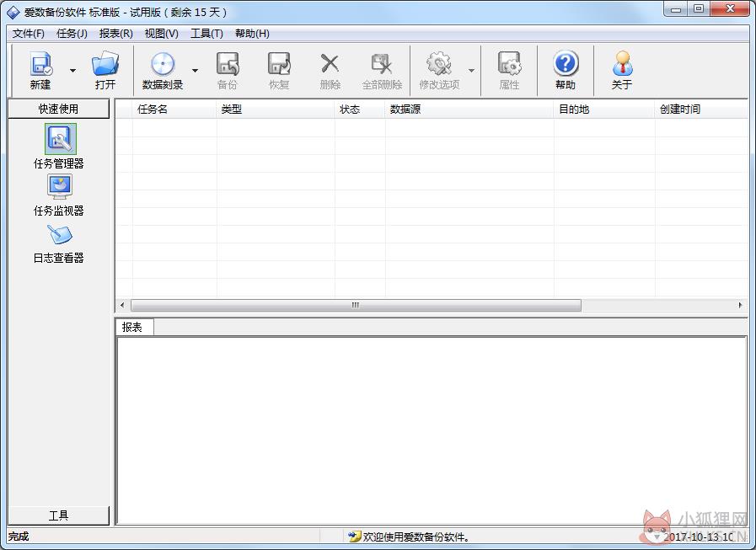Click the 工具 panel button at sidebar bottom
This screenshot has height=550, width=756.
point(58,515)
